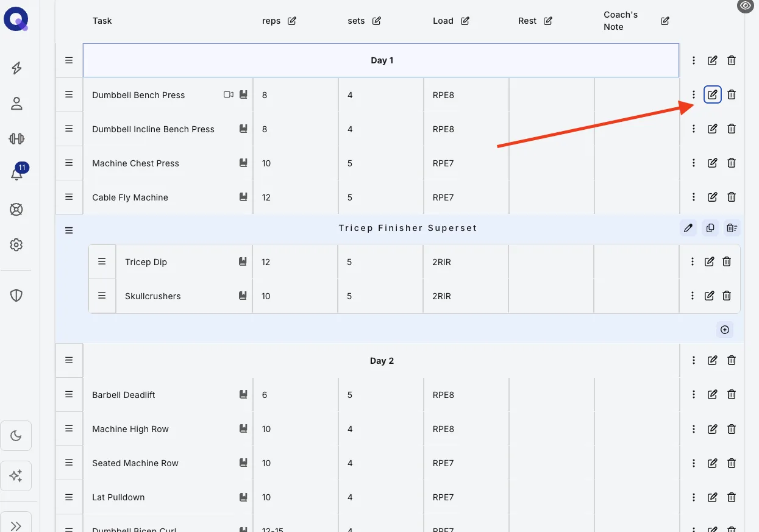This screenshot has width=759, height=532.
Task: Click the Lat Pulldown task name
Action: (118, 497)
